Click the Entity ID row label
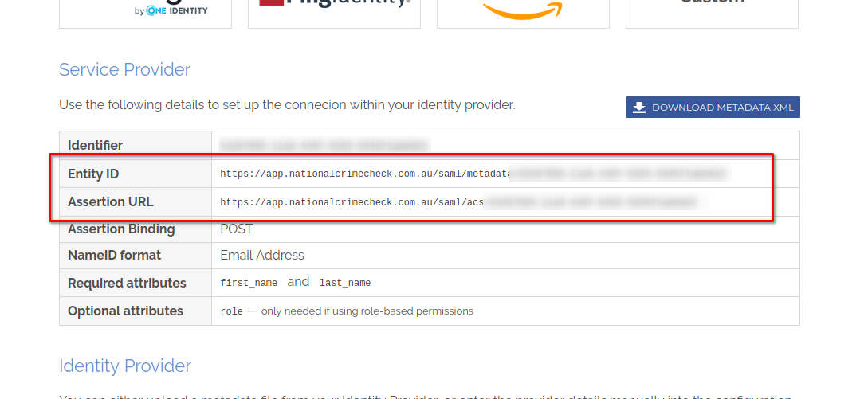This screenshot has width=868, height=399. [93, 174]
